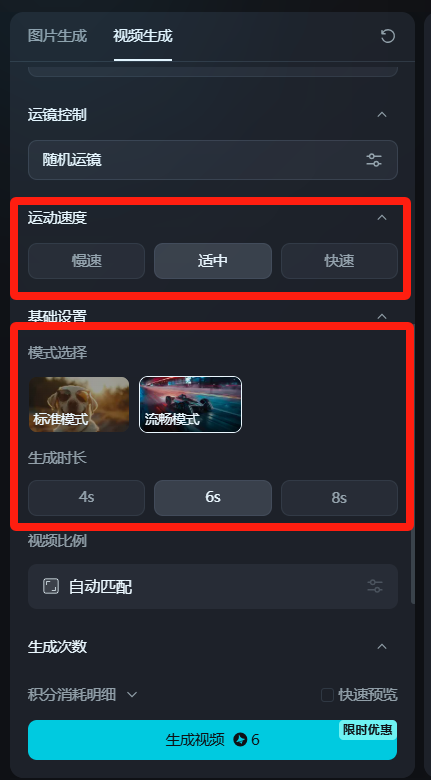Open camera movement settings sliders icon
431x780 pixels.
tap(374, 160)
